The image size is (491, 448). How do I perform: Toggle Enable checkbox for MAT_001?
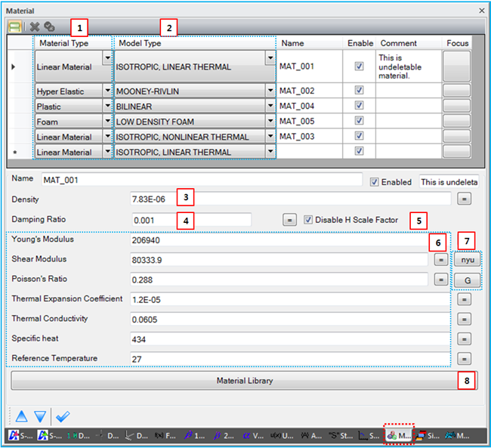359,66
